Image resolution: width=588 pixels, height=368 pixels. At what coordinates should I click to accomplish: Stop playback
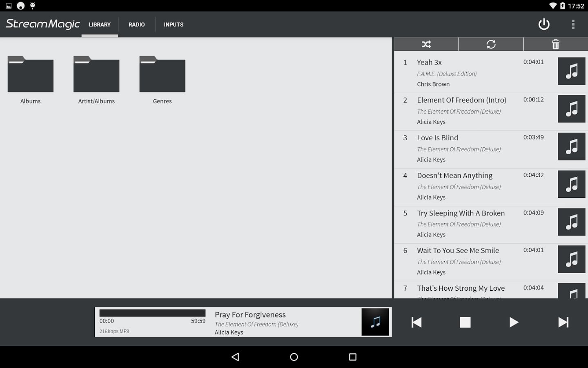[465, 322]
